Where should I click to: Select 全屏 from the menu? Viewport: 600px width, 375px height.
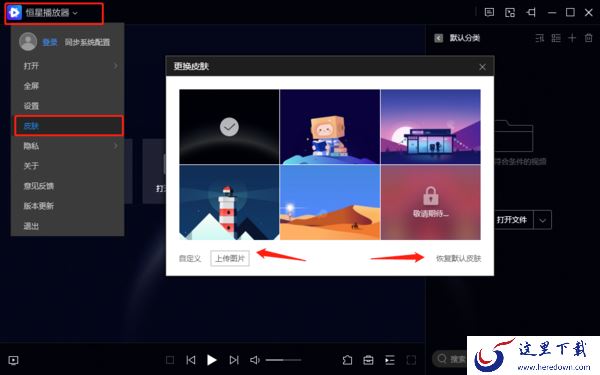click(67, 86)
